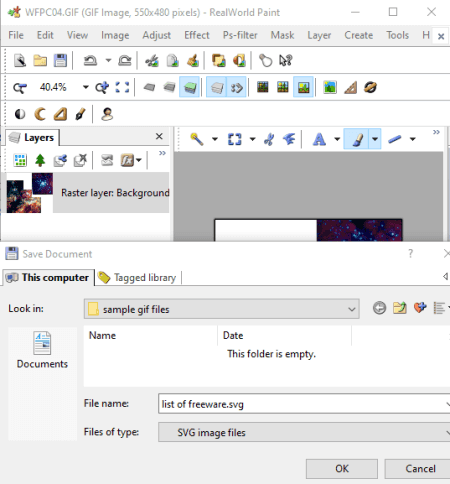Open a file with folder icon

coord(40,61)
